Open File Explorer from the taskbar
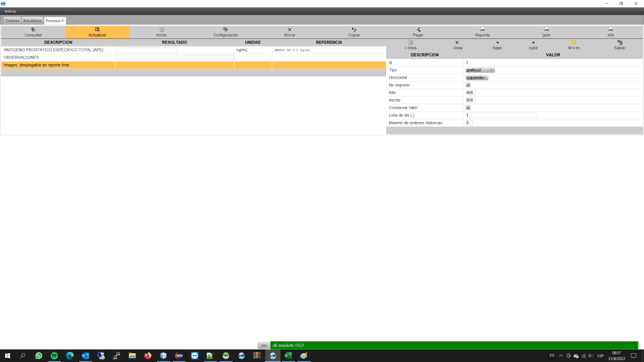The height and width of the screenshot is (362, 644). tap(132, 356)
